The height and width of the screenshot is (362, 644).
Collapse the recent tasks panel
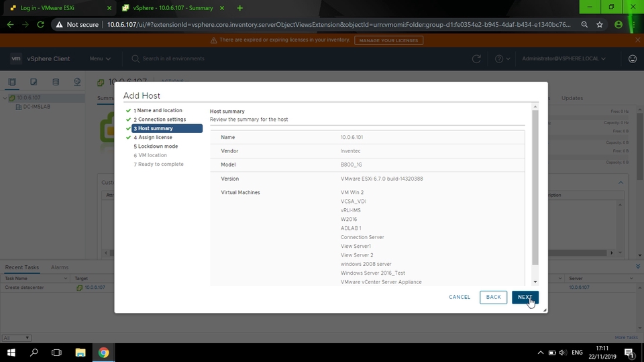(638, 267)
